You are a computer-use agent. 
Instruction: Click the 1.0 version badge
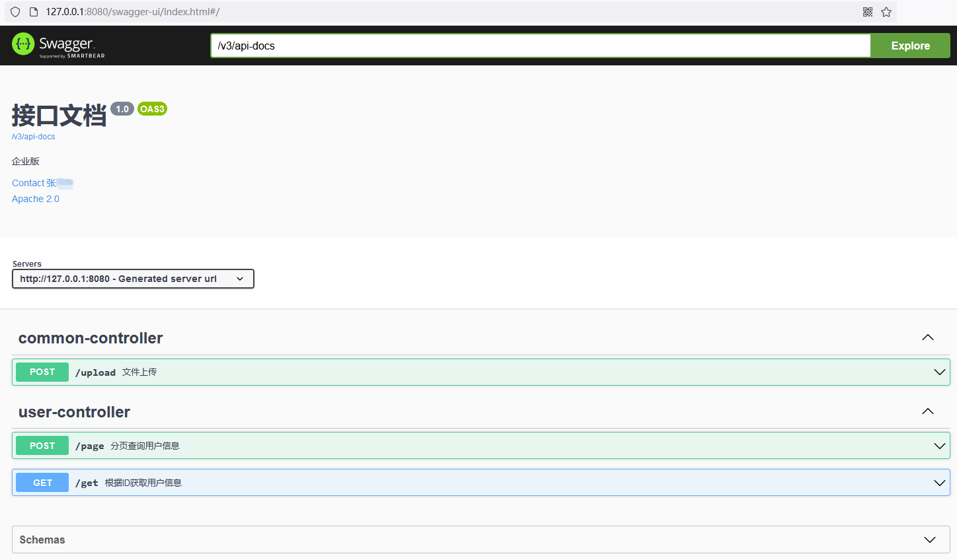tap(122, 108)
